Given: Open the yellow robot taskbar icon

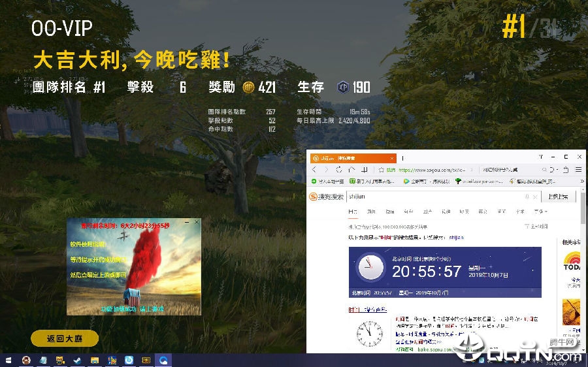Looking at the screenshot, I should pos(60,360).
